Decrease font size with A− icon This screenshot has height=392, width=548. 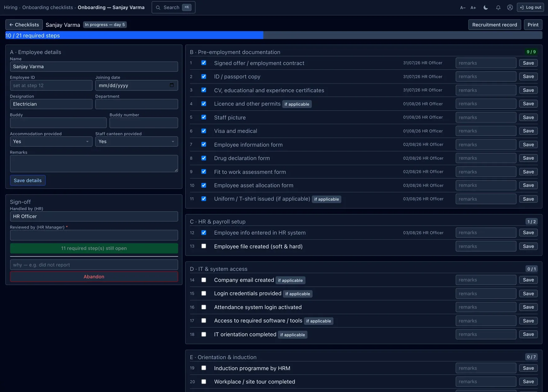(x=463, y=8)
